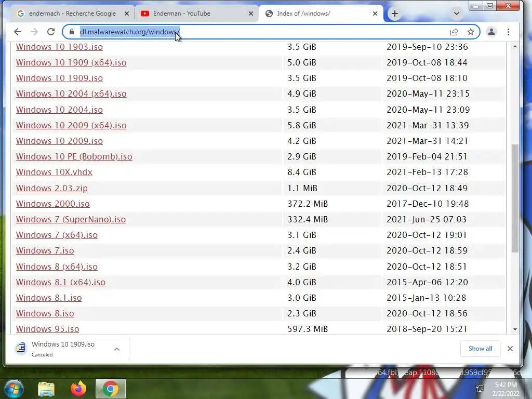Reload the current page
The width and height of the screenshot is (532, 399).
click(x=51, y=32)
